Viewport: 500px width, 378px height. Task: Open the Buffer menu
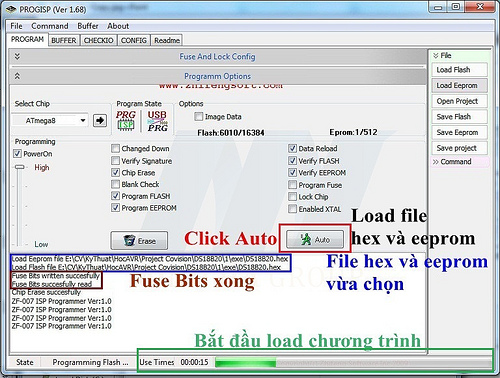tap(88, 26)
